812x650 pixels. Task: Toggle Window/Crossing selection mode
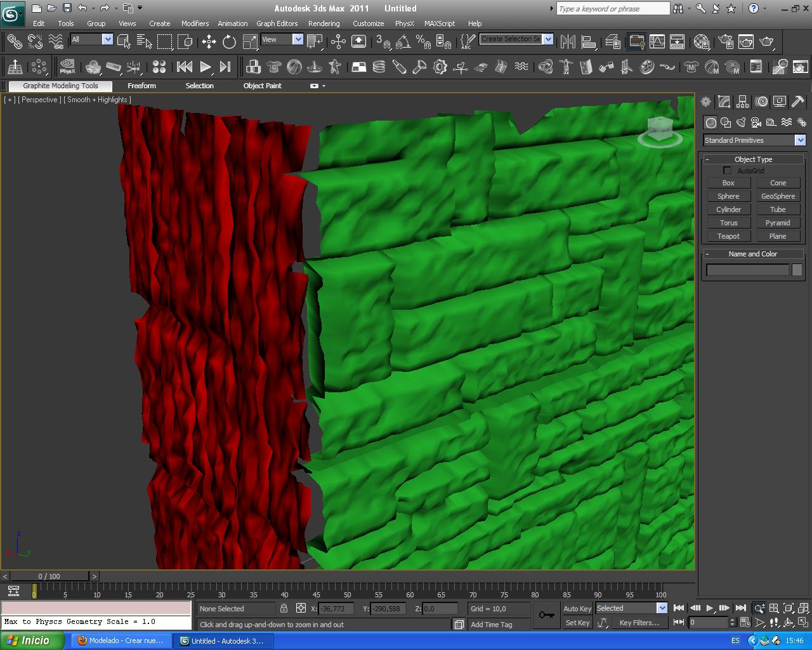click(x=185, y=42)
